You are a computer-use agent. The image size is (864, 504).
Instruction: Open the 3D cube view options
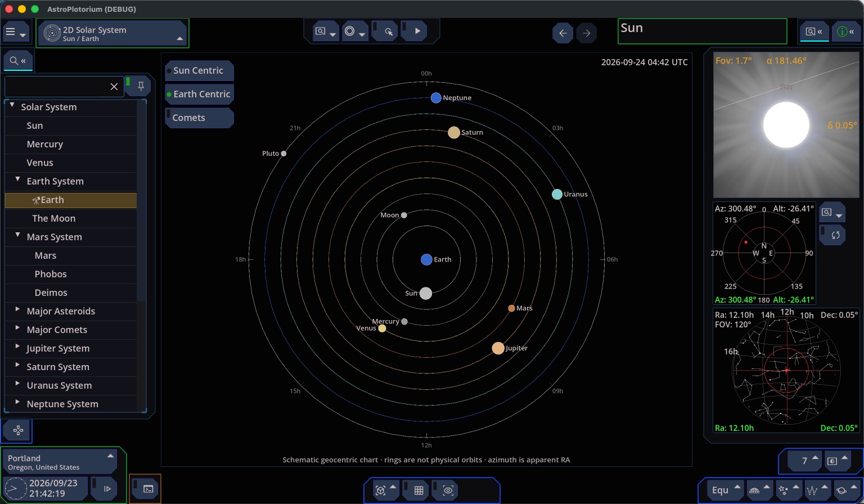click(386, 490)
